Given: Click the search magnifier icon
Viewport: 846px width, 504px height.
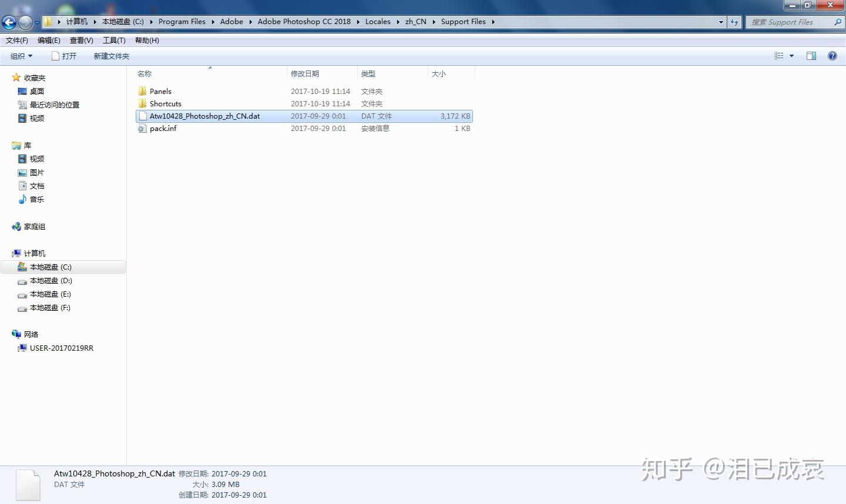Looking at the screenshot, I should point(838,22).
